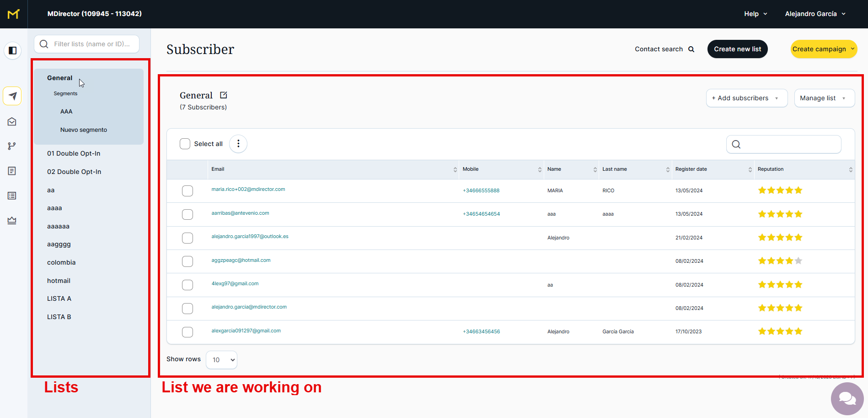Open the branch automation icon in sidebar

tap(12, 146)
